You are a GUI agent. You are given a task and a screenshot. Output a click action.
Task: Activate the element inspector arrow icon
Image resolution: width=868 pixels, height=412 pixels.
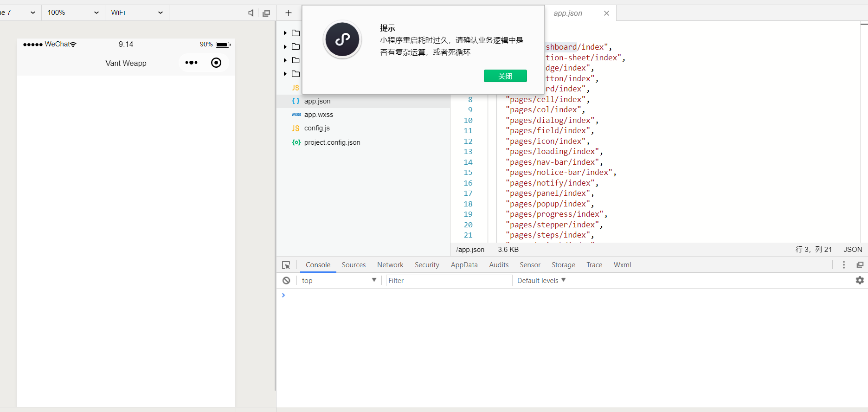286,265
